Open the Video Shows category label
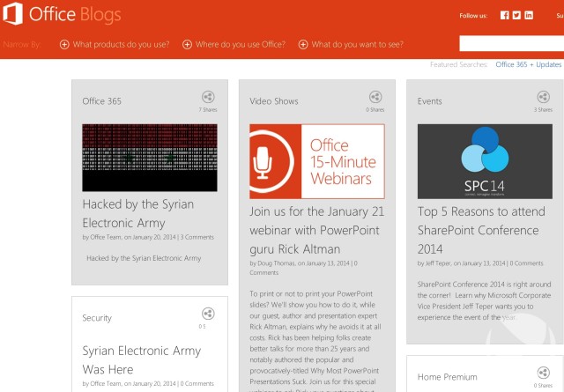The width and height of the screenshot is (564, 392). (x=274, y=101)
